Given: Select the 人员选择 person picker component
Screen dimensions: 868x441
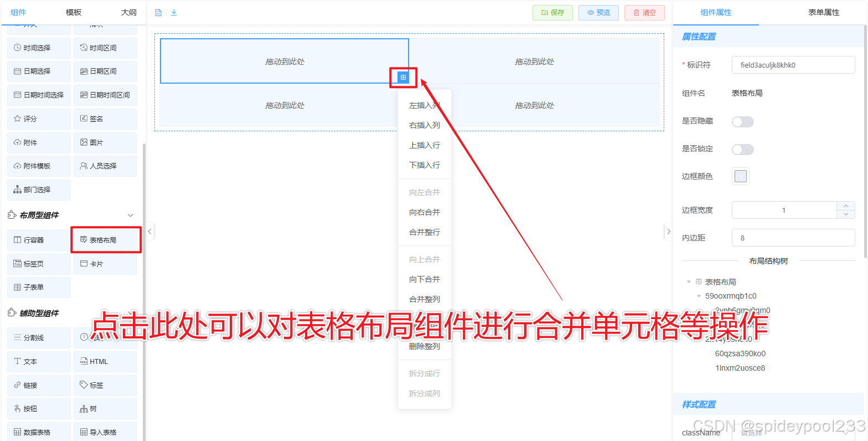Looking at the screenshot, I should coord(105,166).
